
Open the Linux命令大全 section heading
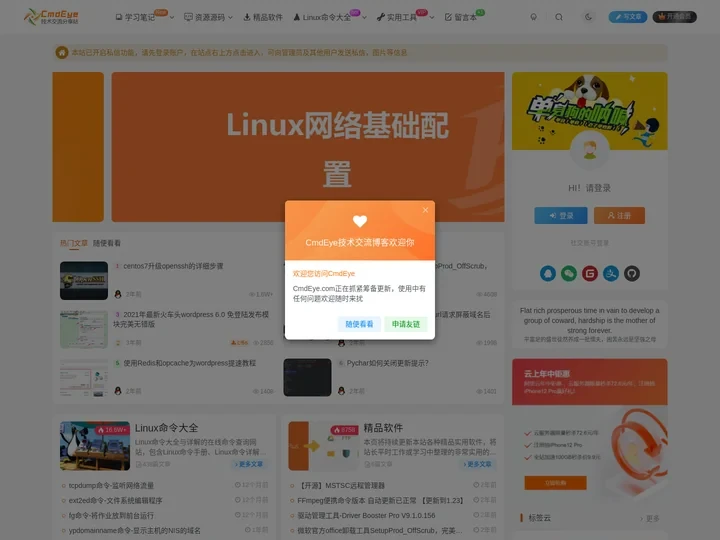pyautogui.click(x=166, y=428)
